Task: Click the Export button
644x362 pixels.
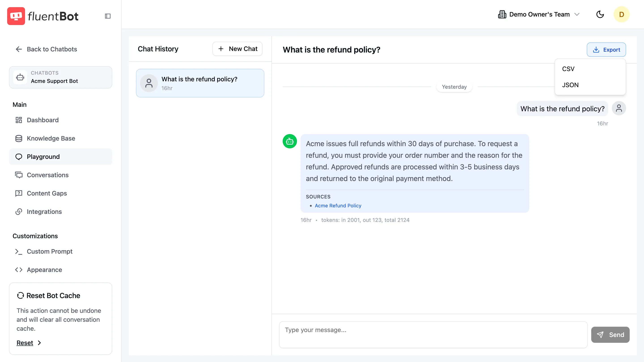Action: click(606, 49)
